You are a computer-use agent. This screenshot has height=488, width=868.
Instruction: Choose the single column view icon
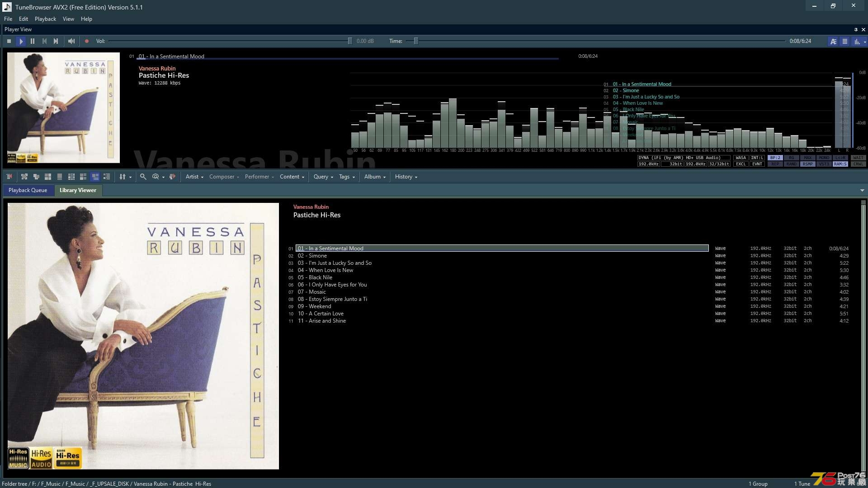(x=60, y=177)
